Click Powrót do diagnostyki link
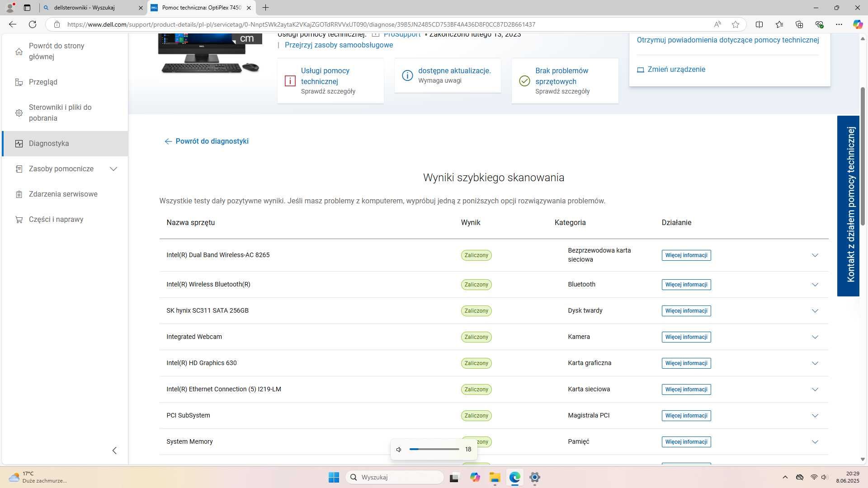 207,141
